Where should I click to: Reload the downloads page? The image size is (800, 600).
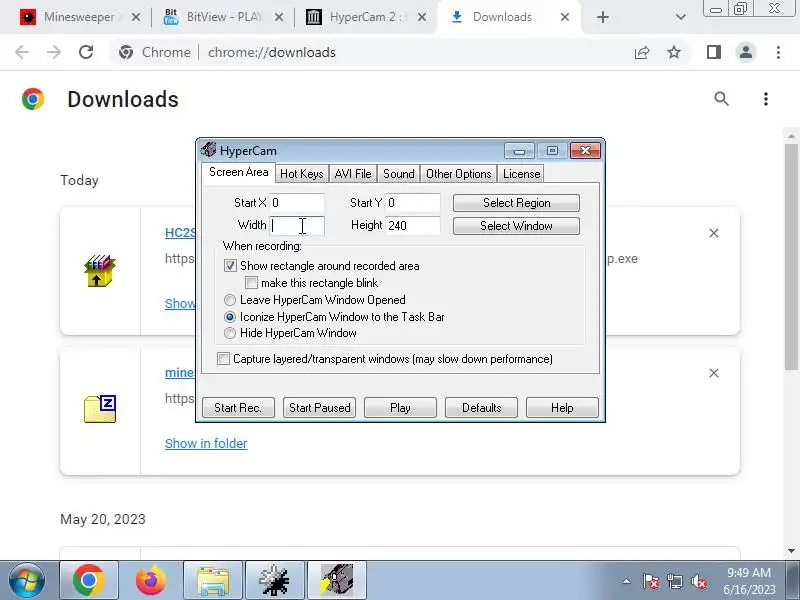86,52
